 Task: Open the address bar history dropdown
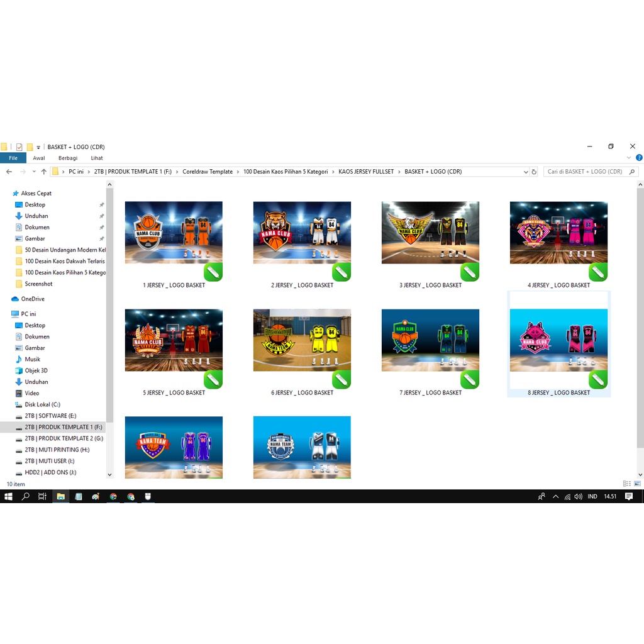tap(526, 172)
